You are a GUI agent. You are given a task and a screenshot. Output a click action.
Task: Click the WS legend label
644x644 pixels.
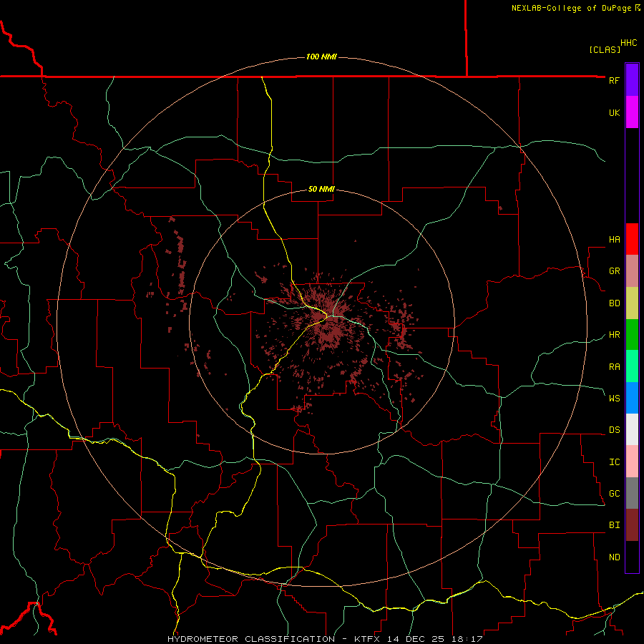click(x=614, y=399)
